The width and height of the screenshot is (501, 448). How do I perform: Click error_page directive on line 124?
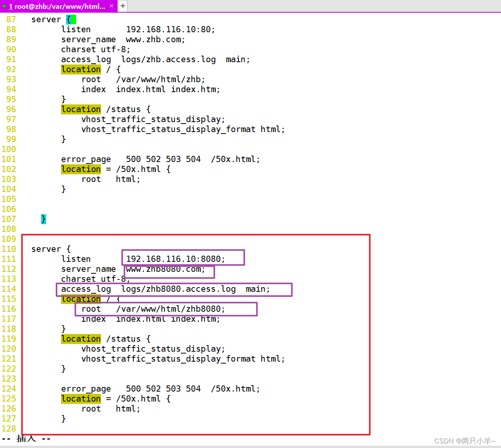(x=86, y=389)
